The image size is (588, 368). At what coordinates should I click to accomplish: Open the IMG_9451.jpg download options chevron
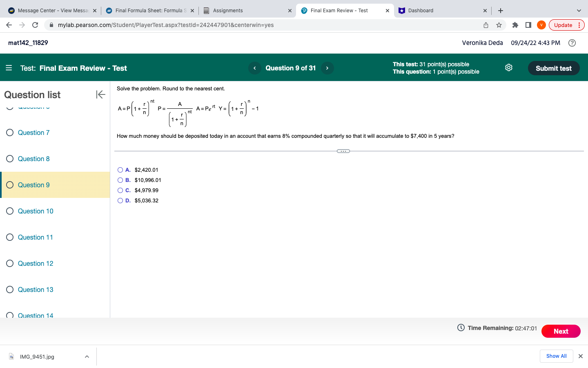click(87, 357)
